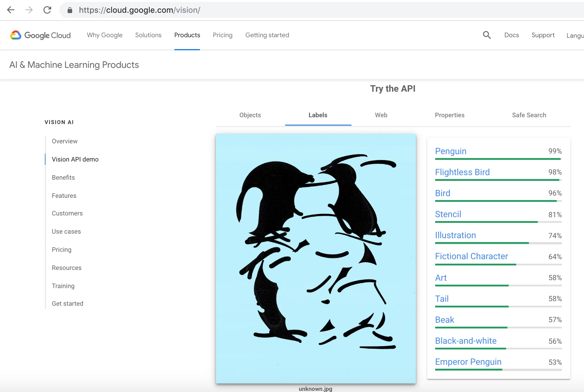Viewport: 584px width, 392px height.
Task: Open the Safe Search tab
Action: pos(529,115)
